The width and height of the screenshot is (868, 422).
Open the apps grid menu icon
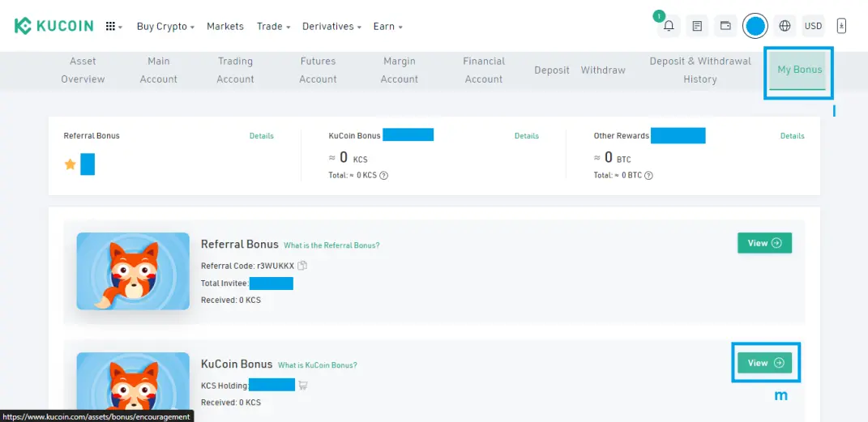click(110, 26)
